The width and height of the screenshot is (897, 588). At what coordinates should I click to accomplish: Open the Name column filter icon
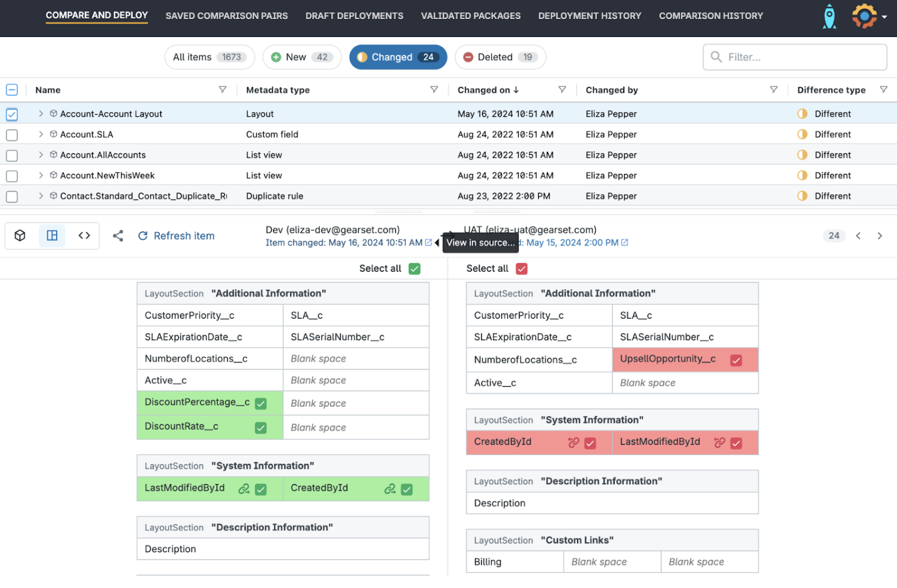[223, 90]
